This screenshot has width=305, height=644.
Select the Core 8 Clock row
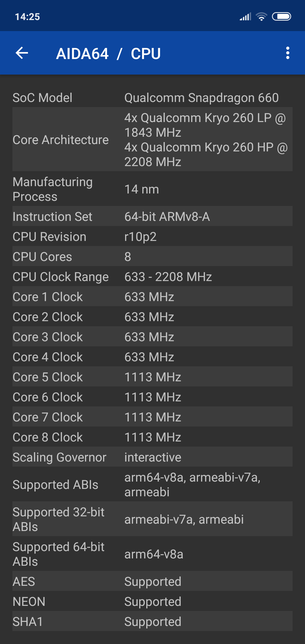click(x=152, y=437)
